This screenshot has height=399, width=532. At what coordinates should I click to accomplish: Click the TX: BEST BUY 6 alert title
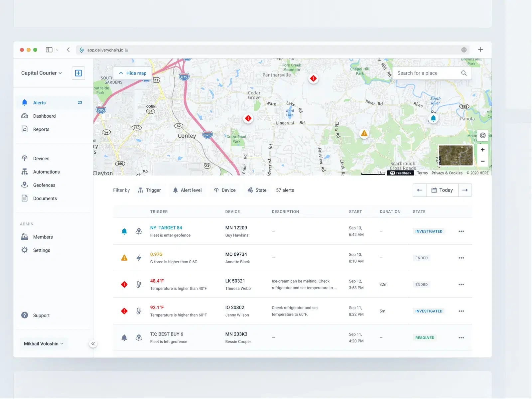(167, 334)
